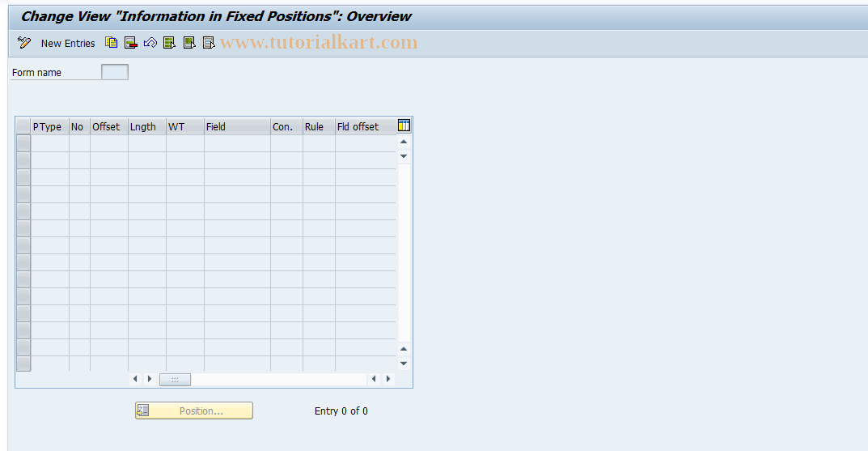Image resolution: width=868 pixels, height=451 pixels.
Task: Click the Lngth column header
Action: pos(146,127)
